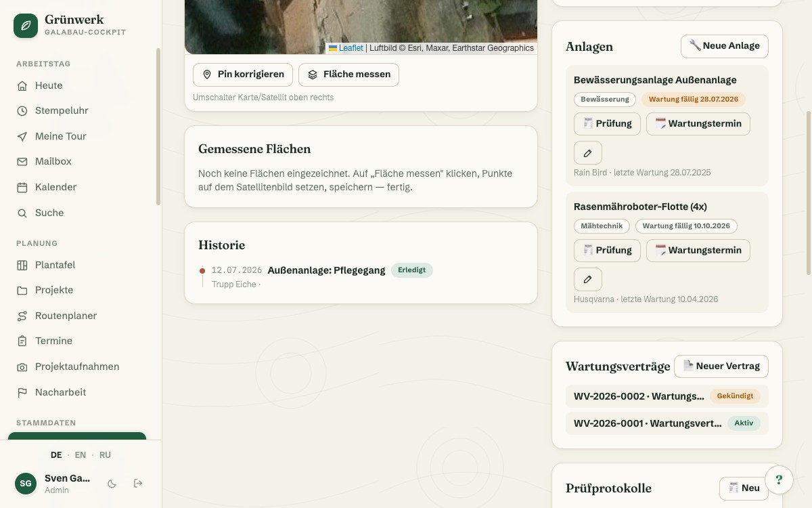This screenshot has width=812, height=508.
Task: Open the Routenplaner
Action: point(81,316)
